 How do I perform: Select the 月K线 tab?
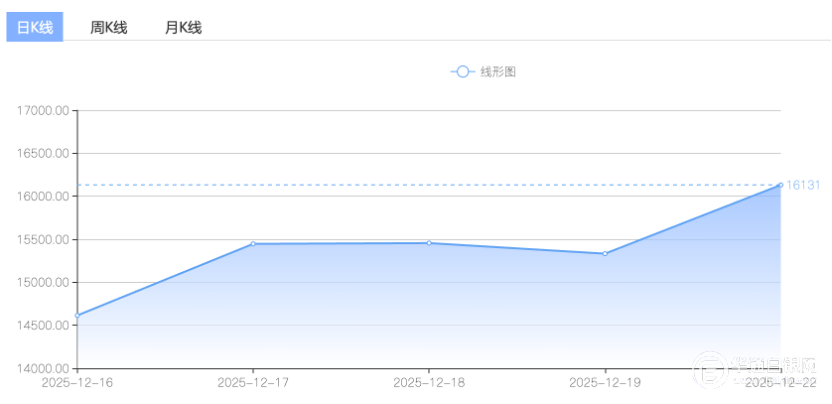(183, 27)
